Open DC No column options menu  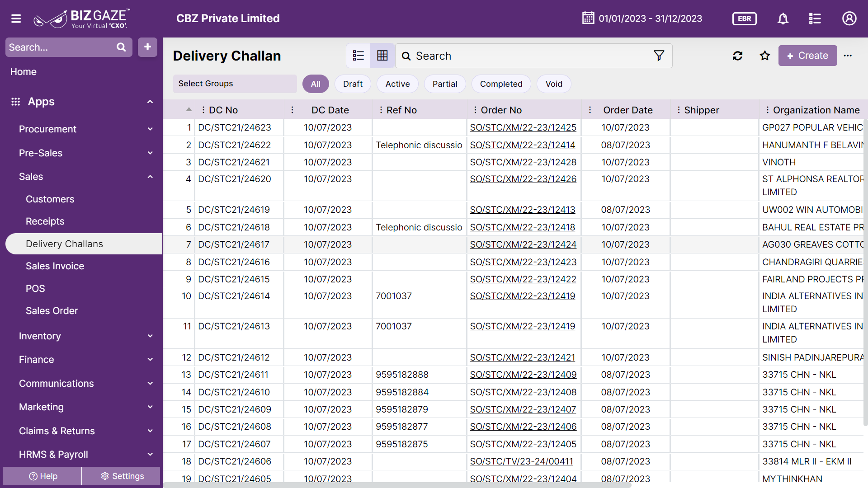(203, 110)
